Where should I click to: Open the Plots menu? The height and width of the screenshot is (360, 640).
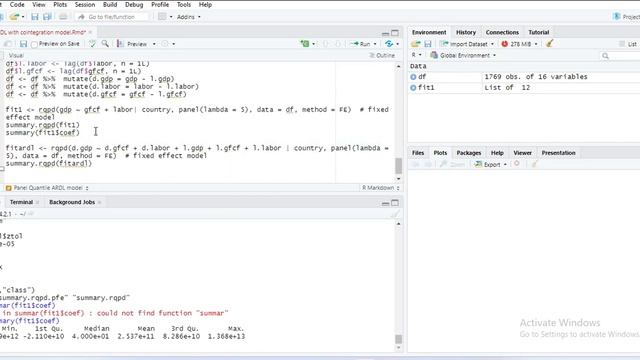[x=60, y=4]
